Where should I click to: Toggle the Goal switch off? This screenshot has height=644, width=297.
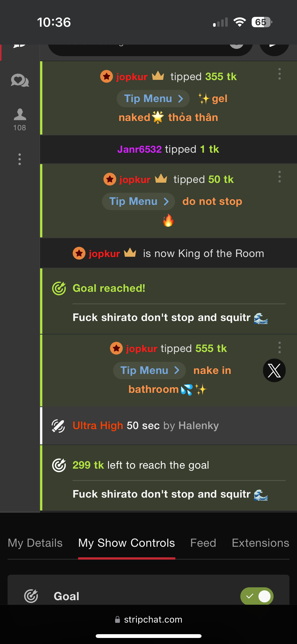point(257,596)
